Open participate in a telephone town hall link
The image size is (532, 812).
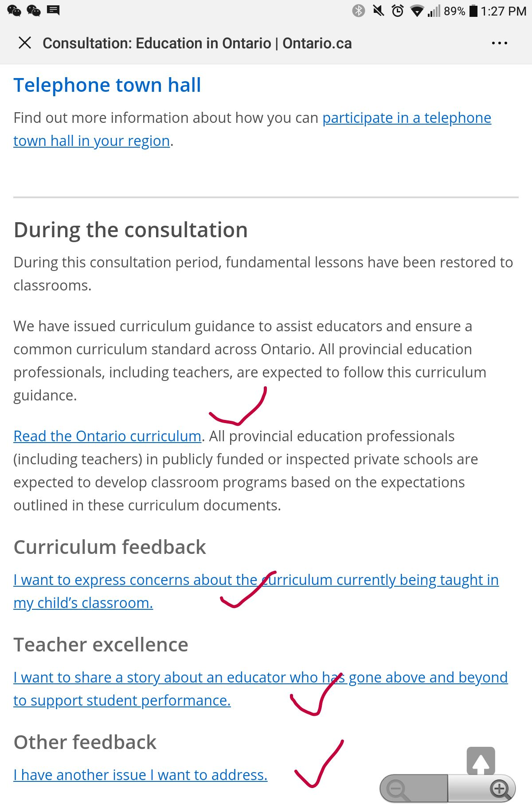406,118
